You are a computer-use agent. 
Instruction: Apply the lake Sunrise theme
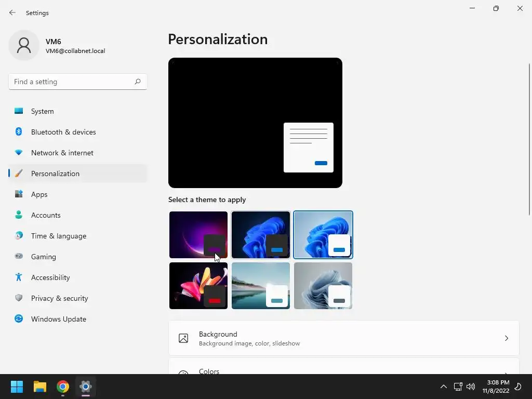pyautogui.click(x=261, y=286)
